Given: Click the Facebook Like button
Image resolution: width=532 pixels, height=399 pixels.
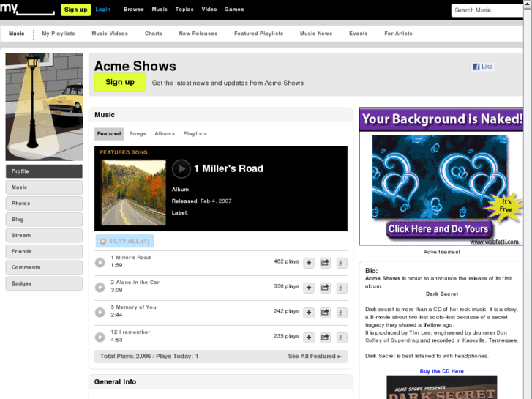Looking at the screenshot, I should click(x=482, y=67).
